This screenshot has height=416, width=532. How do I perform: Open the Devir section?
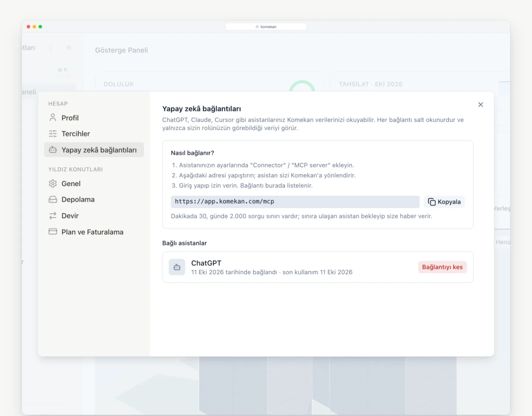coord(94,216)
